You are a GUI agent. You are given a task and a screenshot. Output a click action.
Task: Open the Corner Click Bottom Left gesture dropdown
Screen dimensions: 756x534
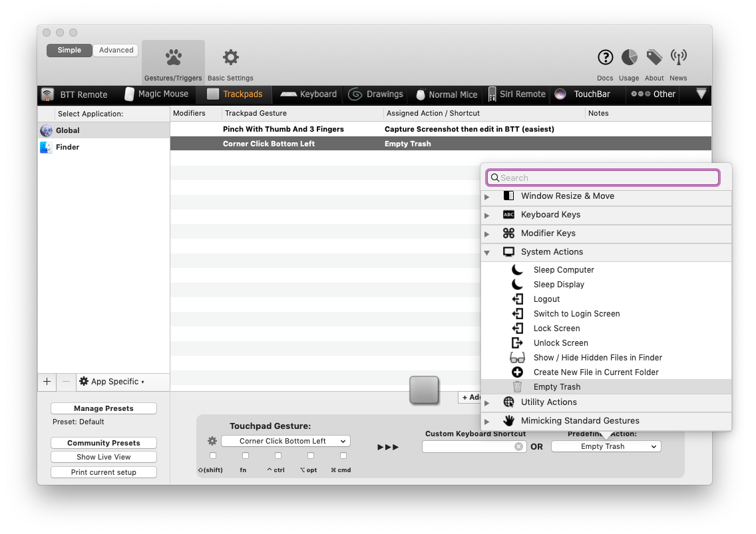coord(286,441)
